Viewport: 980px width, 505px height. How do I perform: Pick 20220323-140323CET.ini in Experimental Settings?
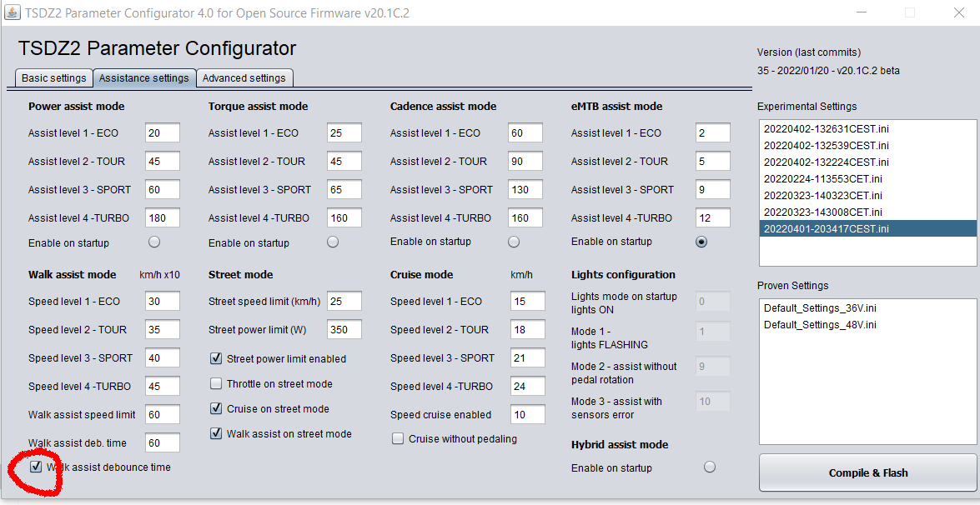[x=867, y=195]
